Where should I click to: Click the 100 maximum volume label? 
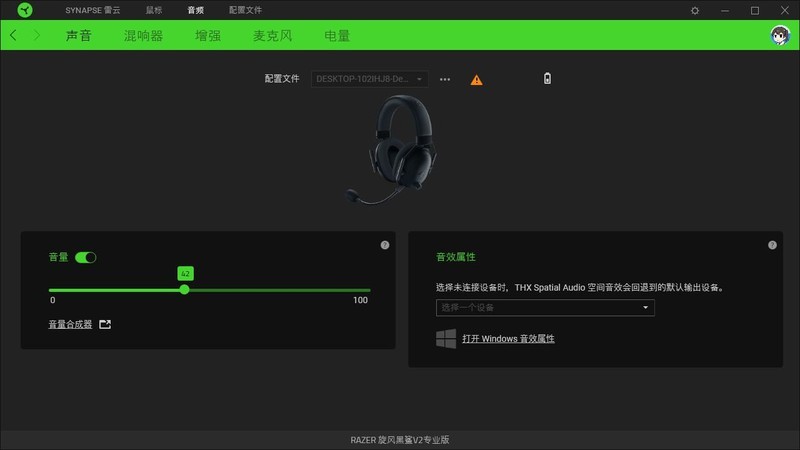tap(360, 301)
